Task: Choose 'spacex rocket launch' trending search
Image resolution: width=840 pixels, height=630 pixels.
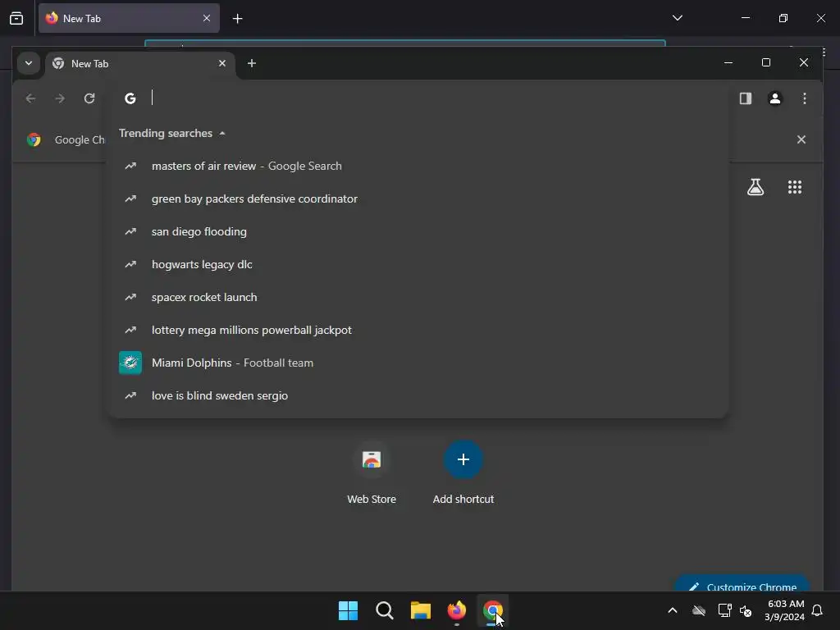Action: (418, 297)
